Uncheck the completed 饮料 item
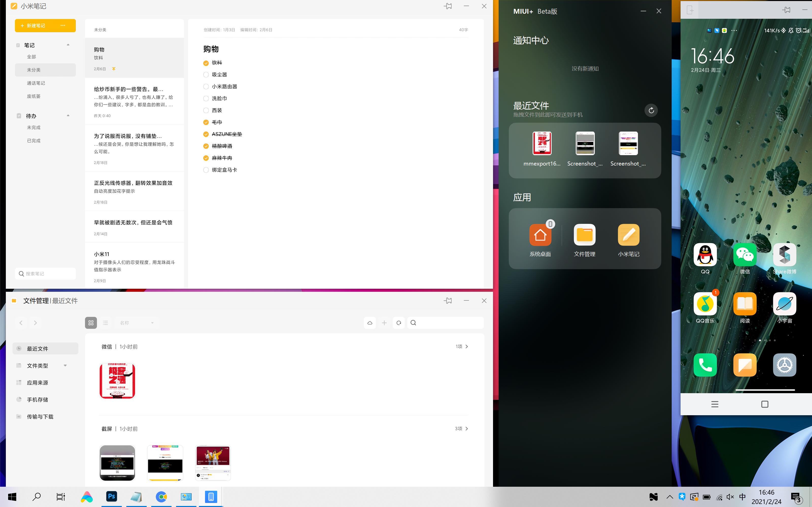Viewport: 812px width, 507px height. click(206, 63)
